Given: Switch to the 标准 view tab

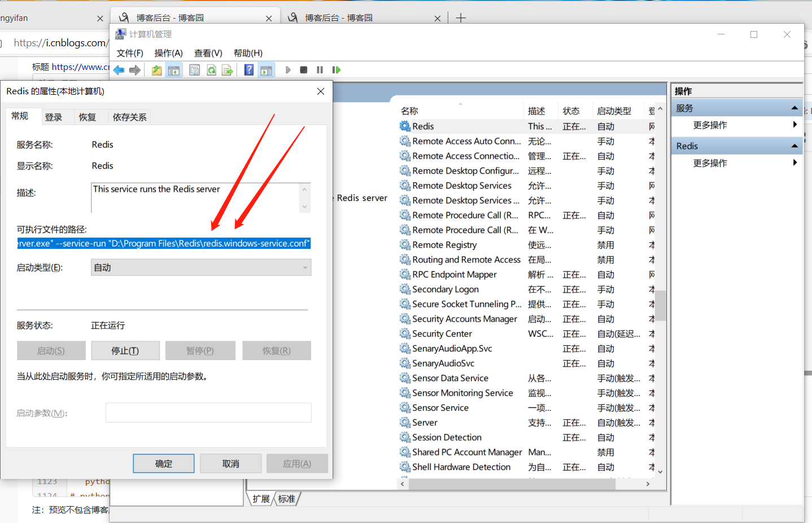Looking at the screenshot, I should point(287,499).
